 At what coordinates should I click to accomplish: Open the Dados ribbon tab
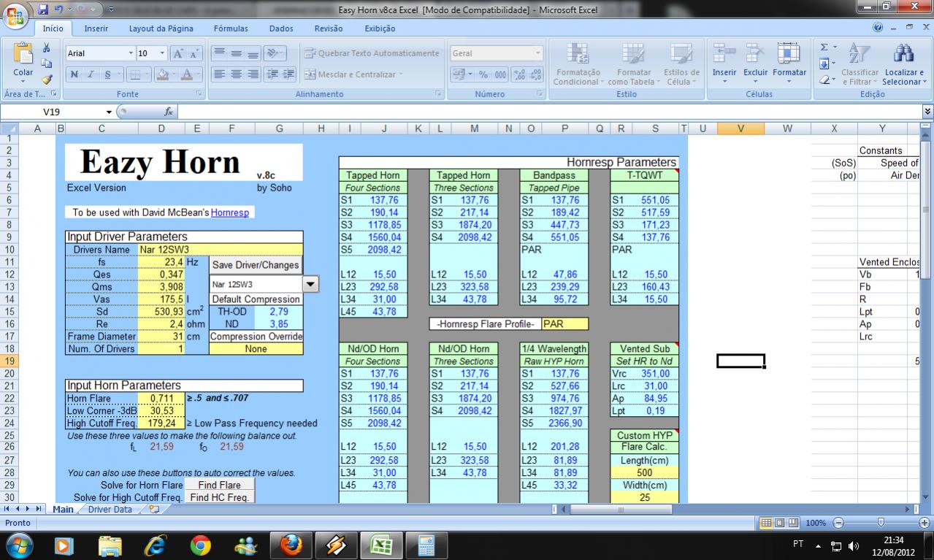tap(281, 28)
